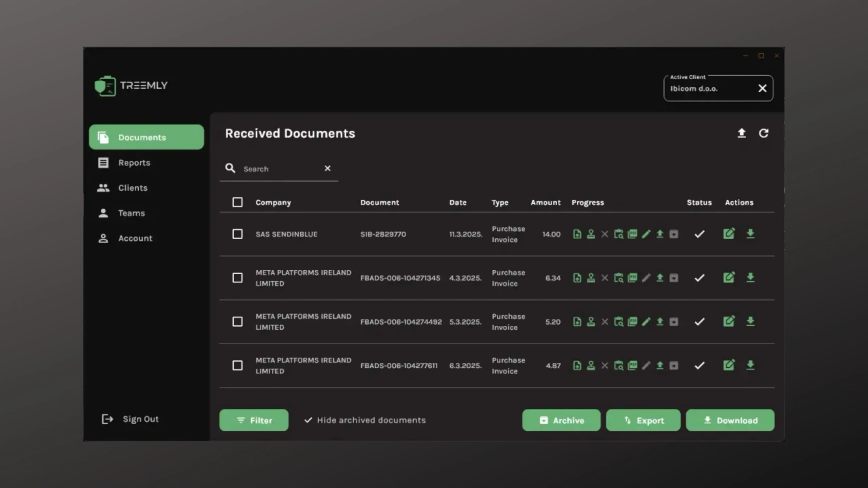This screenshot has height=488, width=868.
Task: Click the amount 4.87
Action: pos(553,366)
